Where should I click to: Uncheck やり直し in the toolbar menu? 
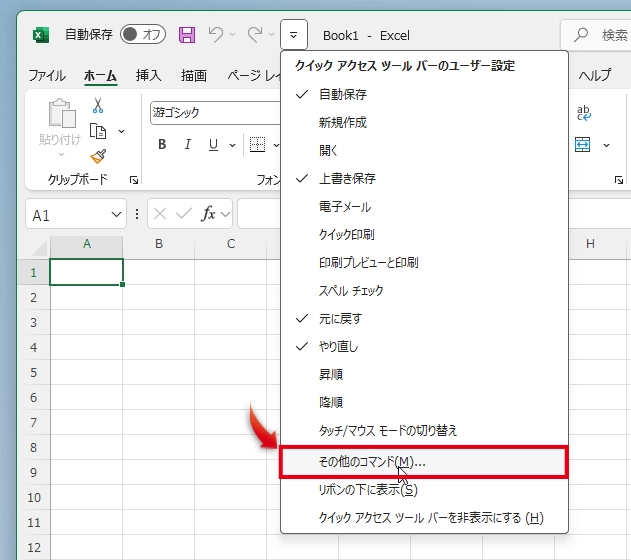(x=424, y=346)
